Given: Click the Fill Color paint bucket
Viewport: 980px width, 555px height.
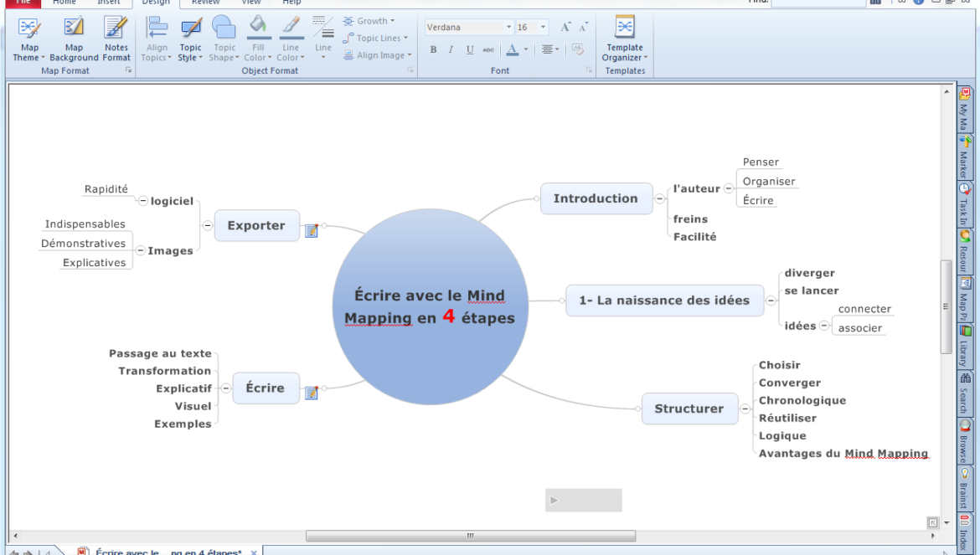Looking at the screenshot, I should pyautogui.click(x=258, y=27).
